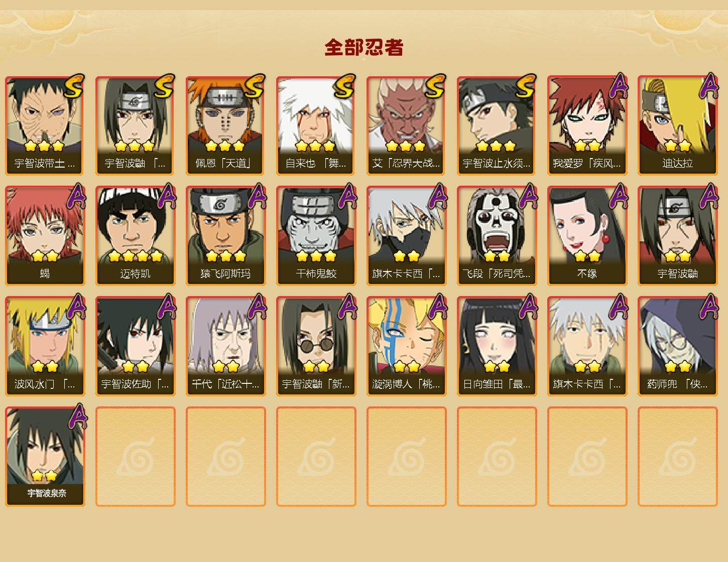Choose the 日向雏田 ninja card
Image resolution: width=728 pixels, height=562 pixels.
click(x=497, y=346)
